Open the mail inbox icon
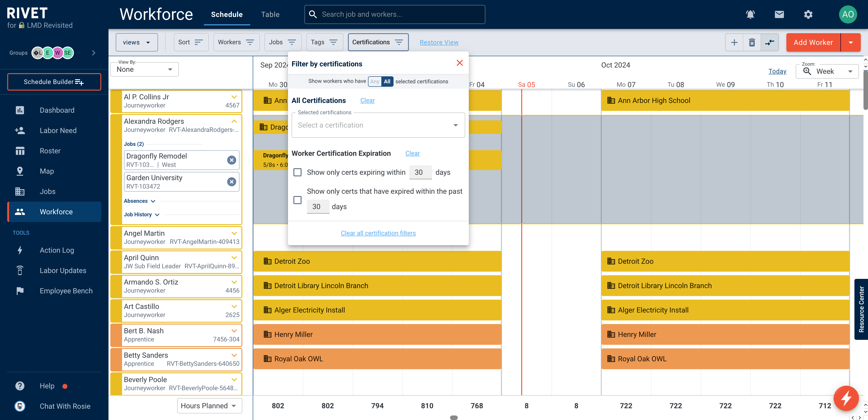The height and width of the screenshot is (420, 868). click(779, 14)
